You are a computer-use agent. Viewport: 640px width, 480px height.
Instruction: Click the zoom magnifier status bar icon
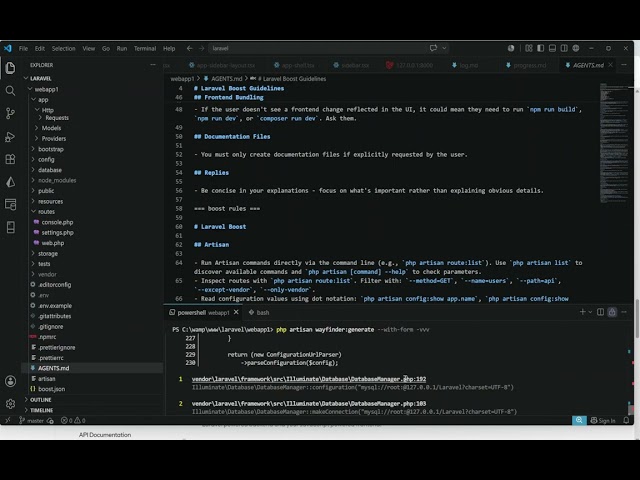point(579,420)
